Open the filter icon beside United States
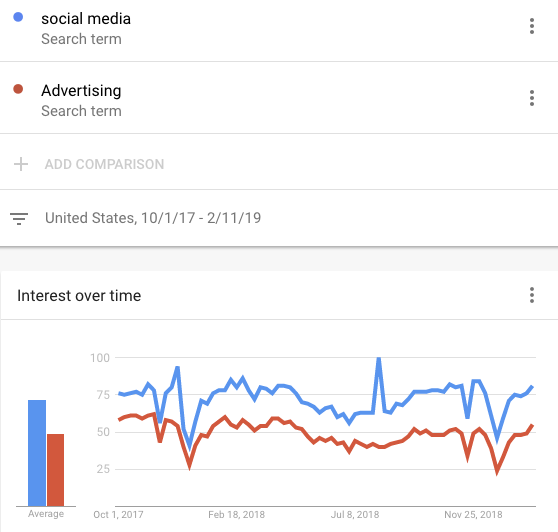Image resolution: width=558 pixels, height=532 pixels. [19, 218]
